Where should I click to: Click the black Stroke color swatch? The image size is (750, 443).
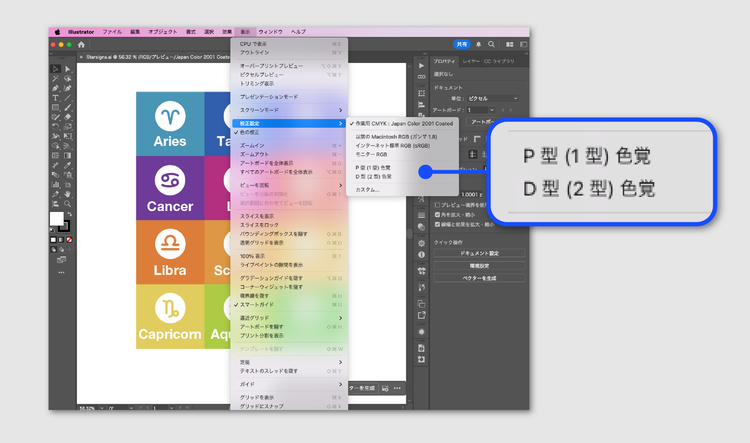coord(65,226)
